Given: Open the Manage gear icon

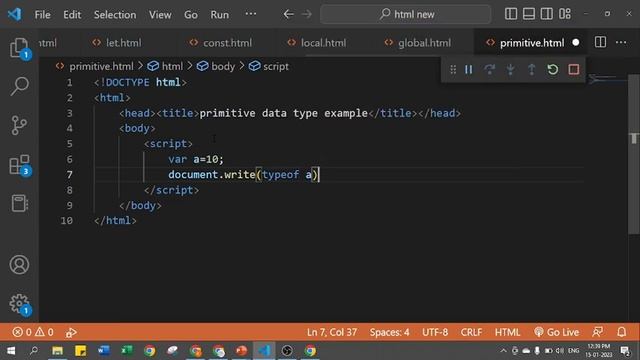Looking at the screenshot, I should coord(19,304).
